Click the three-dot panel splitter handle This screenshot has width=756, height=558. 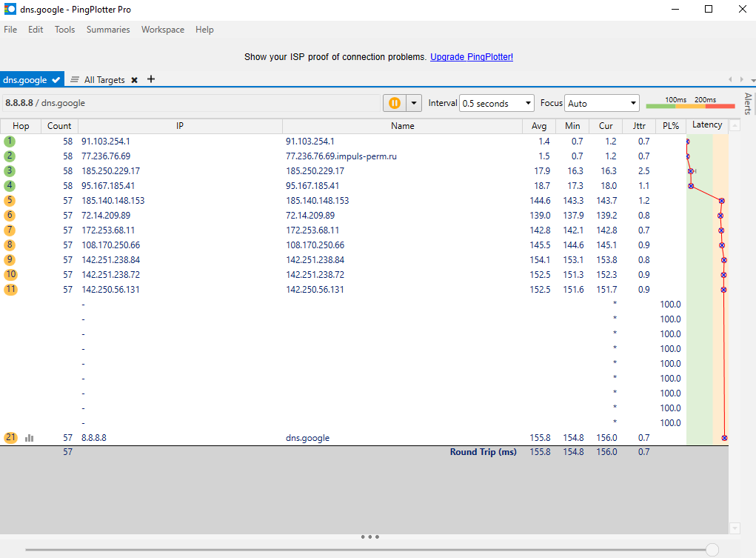click(x=369, y=537)
